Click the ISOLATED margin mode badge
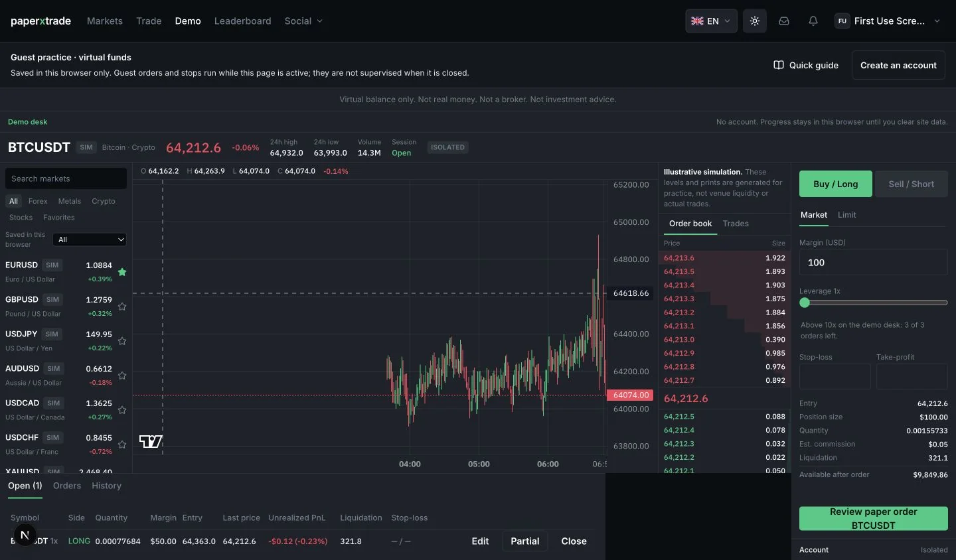Screen dimensions: 956x560 pos(447,147)
